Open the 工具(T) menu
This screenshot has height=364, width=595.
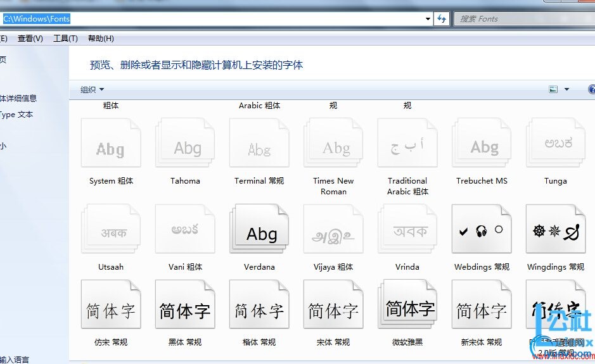65,38
